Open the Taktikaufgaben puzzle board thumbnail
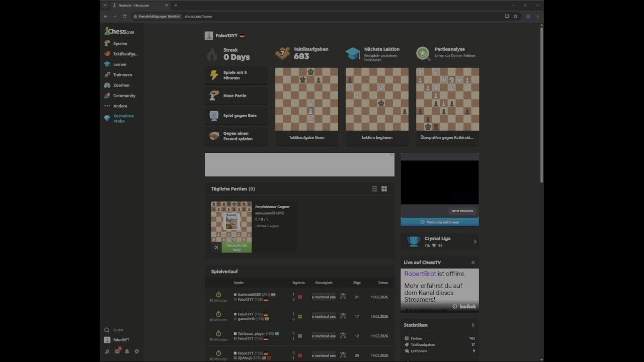The width and height of the screenshot is (644, 362). point(306,99)
